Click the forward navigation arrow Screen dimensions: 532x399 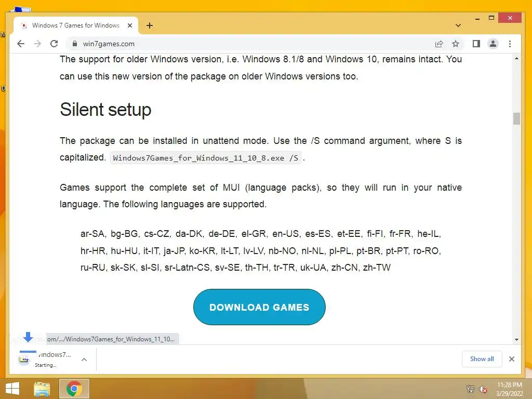[x=37, y=44]
